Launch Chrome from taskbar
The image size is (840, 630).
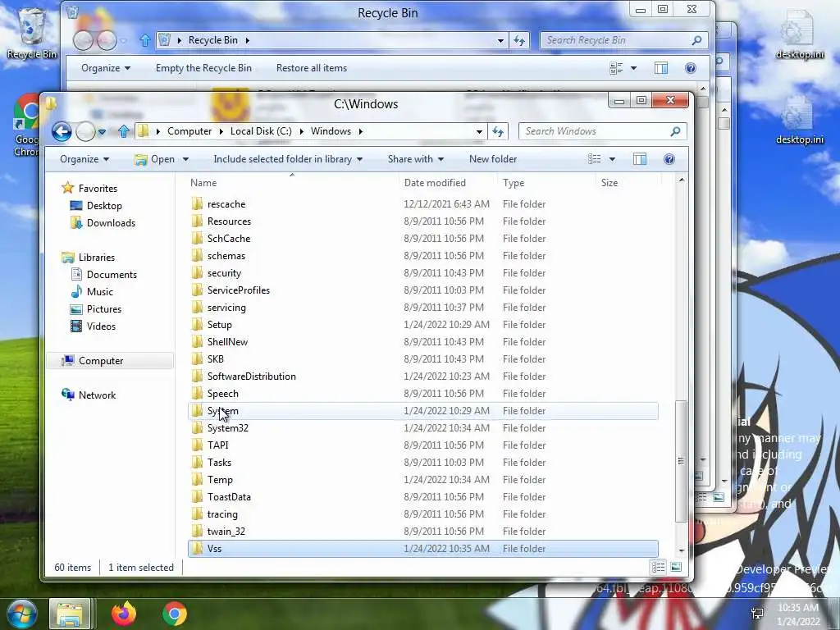pos(175,614)
